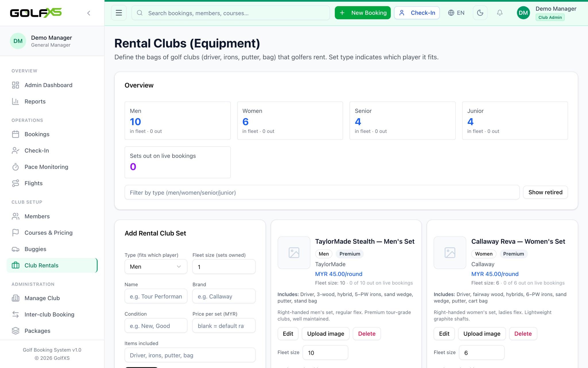Open Reports from the sidebar
The image size is (588, 368).
click(x=52, y=101)
